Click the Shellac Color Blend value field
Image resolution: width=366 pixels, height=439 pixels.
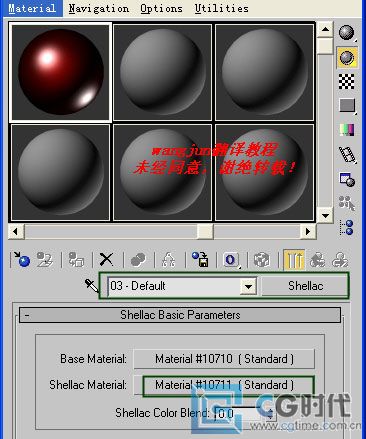pyautogui.click(x=239, y=414)
